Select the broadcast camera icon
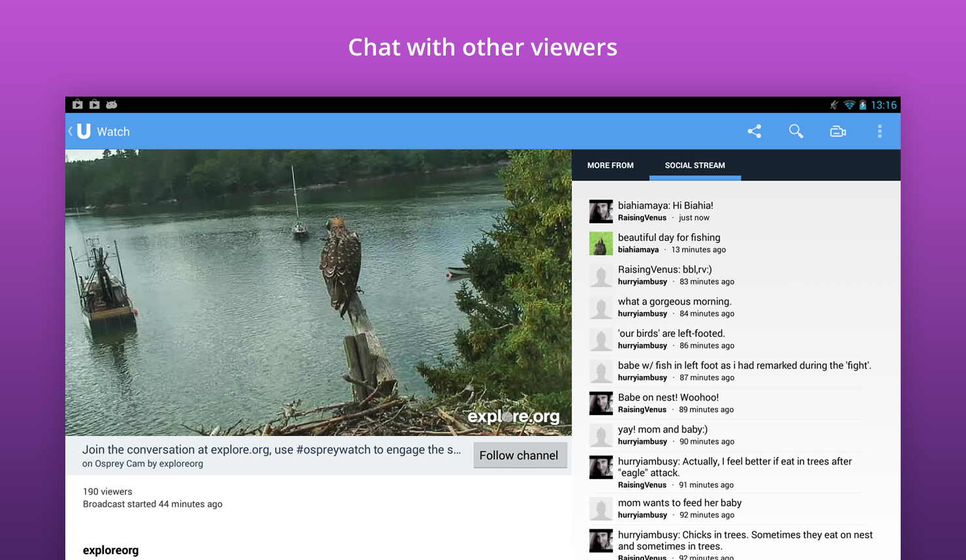 tap(837, 131)
